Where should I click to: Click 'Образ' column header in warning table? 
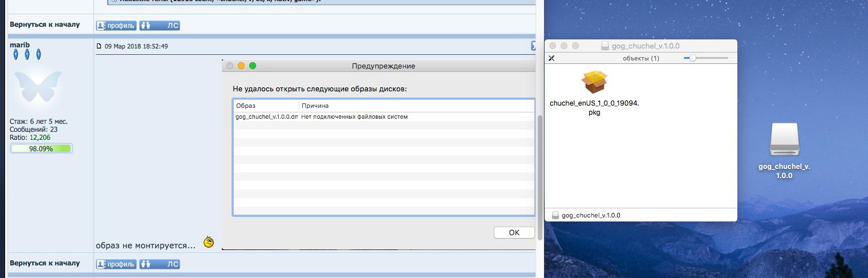click(x=246, y=106)
